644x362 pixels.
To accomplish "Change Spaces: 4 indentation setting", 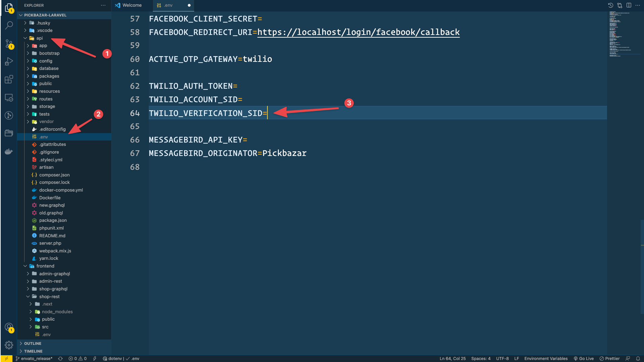I will 481,358.
